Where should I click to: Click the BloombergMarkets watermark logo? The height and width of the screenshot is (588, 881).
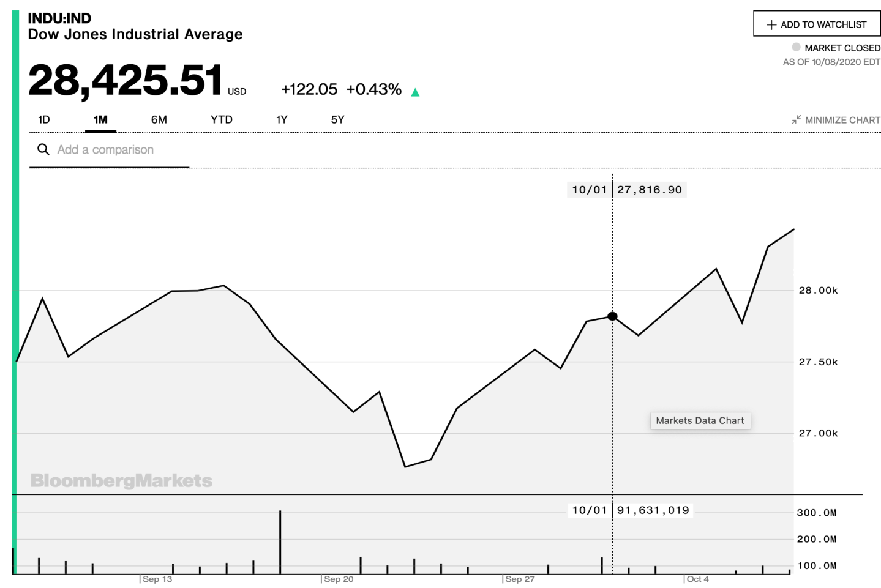121,480
